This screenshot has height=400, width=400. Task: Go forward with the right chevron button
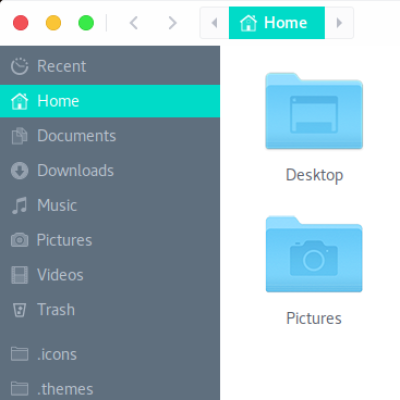click(x=172, y=23)
